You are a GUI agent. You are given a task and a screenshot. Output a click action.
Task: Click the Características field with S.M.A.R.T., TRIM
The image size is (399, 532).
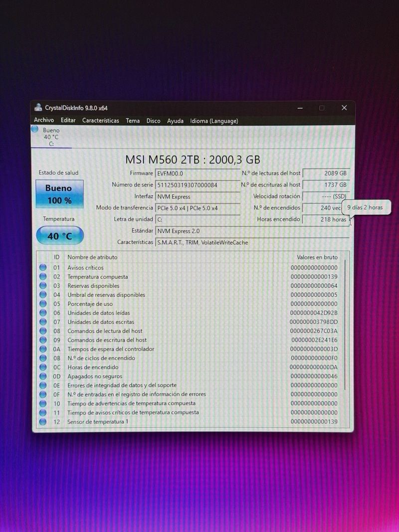[x=252, y=243]
